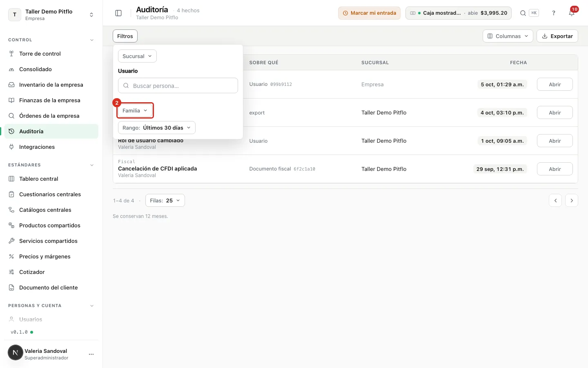This screenshot has height=368, width=588.
Task: Open Documento del cliente
Action: (x=51, y=287)
